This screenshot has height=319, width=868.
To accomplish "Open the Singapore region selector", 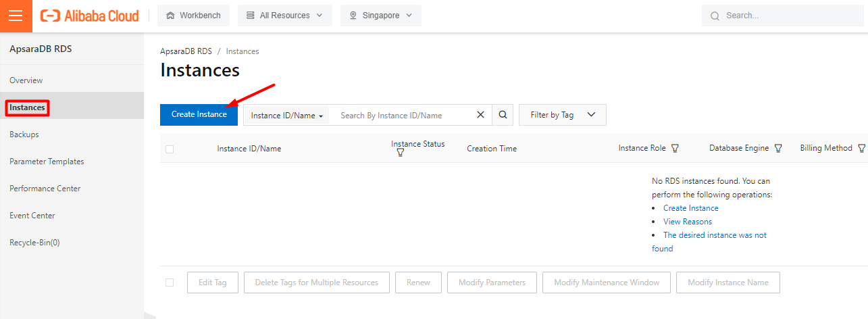I will [380, 16].
